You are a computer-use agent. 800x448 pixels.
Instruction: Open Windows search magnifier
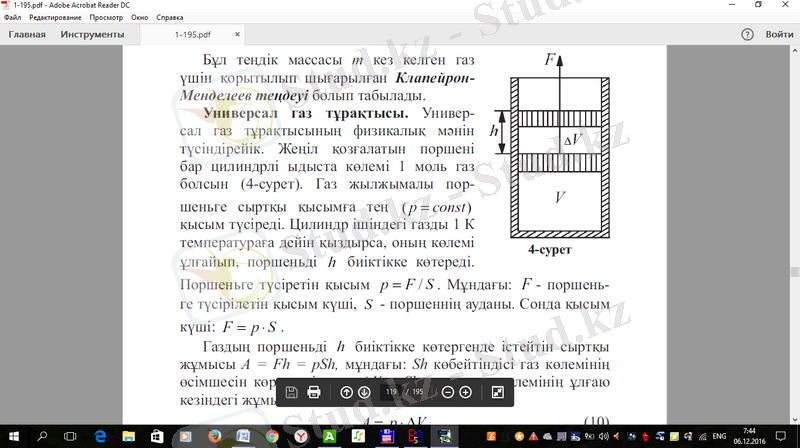click(x=42, y=436)
